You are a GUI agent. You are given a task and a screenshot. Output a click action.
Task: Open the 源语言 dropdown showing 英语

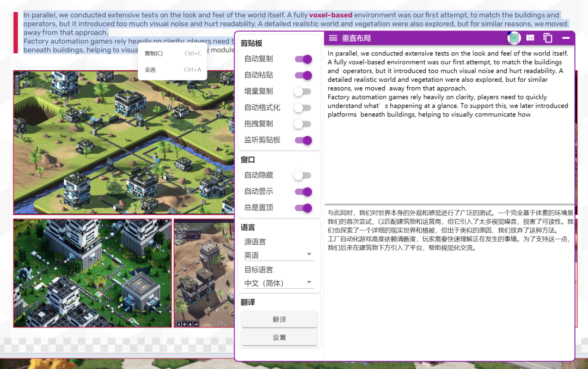click(x=279, y=255)
